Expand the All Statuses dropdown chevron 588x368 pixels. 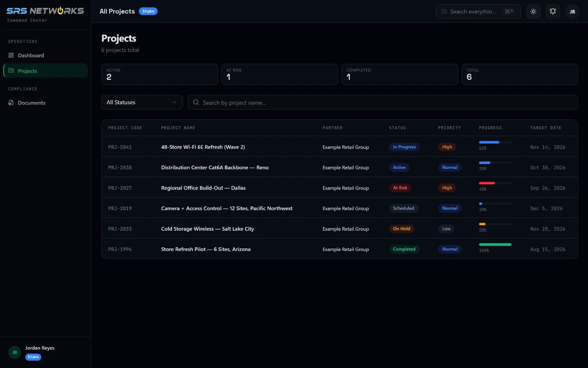[x=174, y=102]
